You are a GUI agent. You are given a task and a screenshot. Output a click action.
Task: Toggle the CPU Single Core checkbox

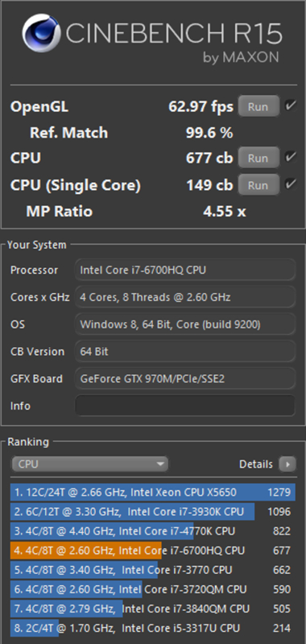(x=291, y=184)
